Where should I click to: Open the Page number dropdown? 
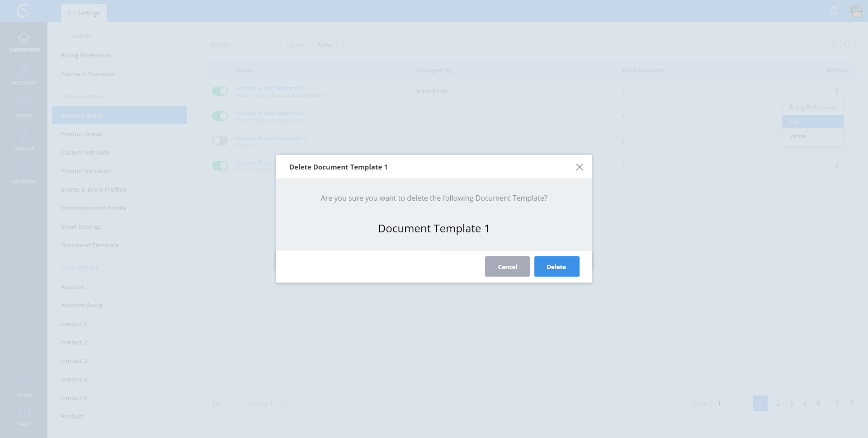[728, 403]
